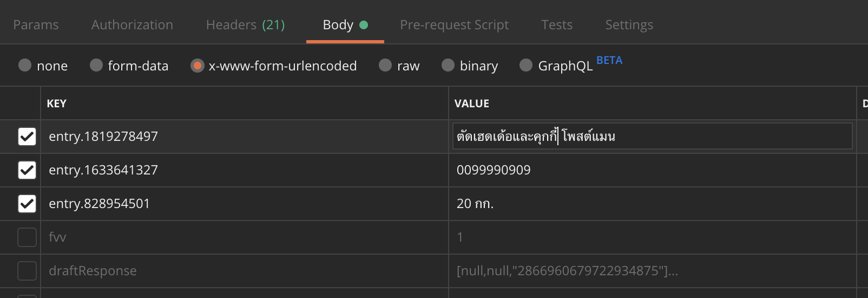Enable the fvv row checkbox
The width and height of the screenshot is (868, 298).
coord(27,237)
